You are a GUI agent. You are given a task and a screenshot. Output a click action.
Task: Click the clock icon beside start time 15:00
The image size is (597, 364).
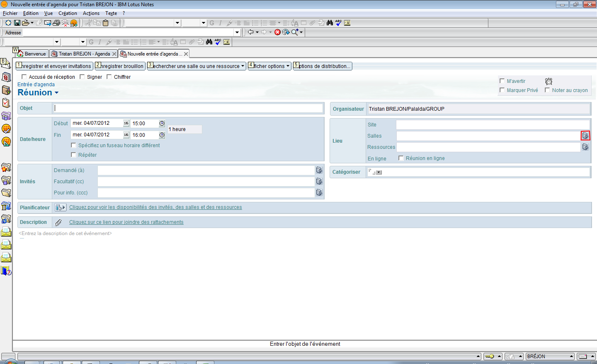coord(162,124)
